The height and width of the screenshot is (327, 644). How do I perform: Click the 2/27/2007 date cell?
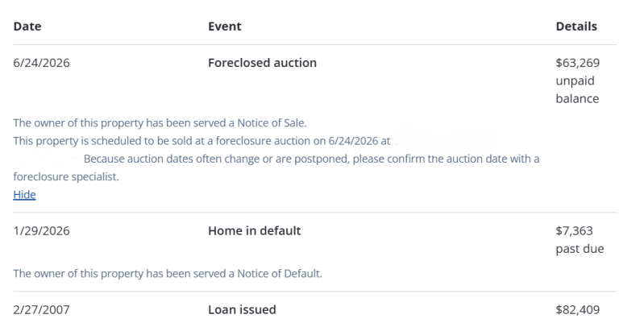pyautogui.click(x=41, y=309)
